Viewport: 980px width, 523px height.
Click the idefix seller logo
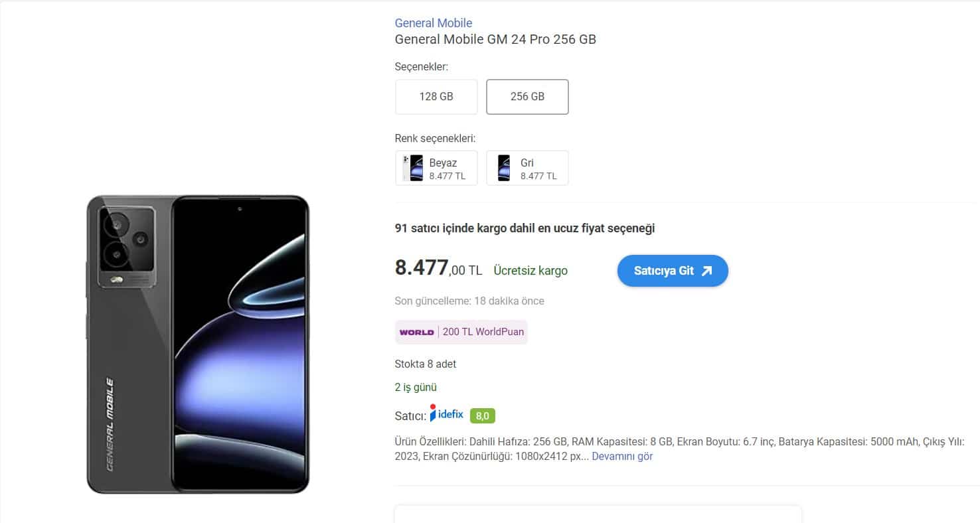[x=446, y=413]
